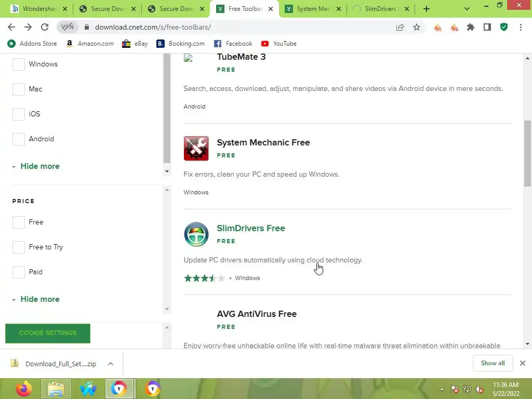
Task: Switch to first Secure Download tab
Action: [108, 9]
